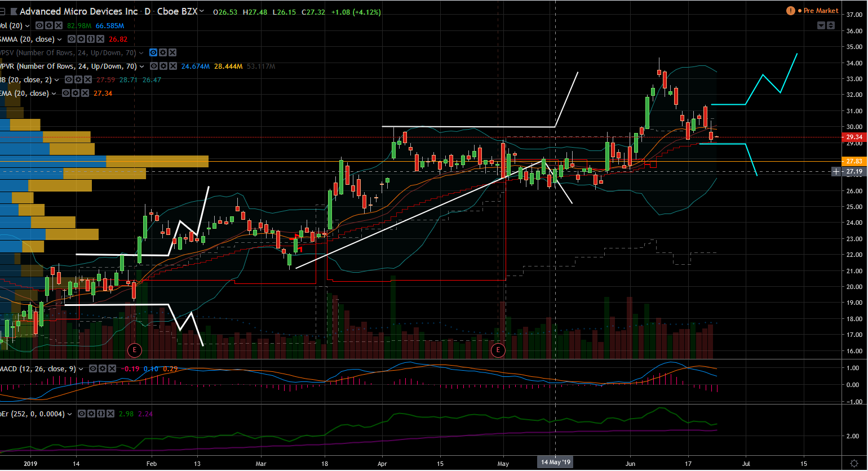The height and width of the screenshot is (471, 868).
Task: Select the SMMA (20, close) indicator name
Action: point(27,39)
